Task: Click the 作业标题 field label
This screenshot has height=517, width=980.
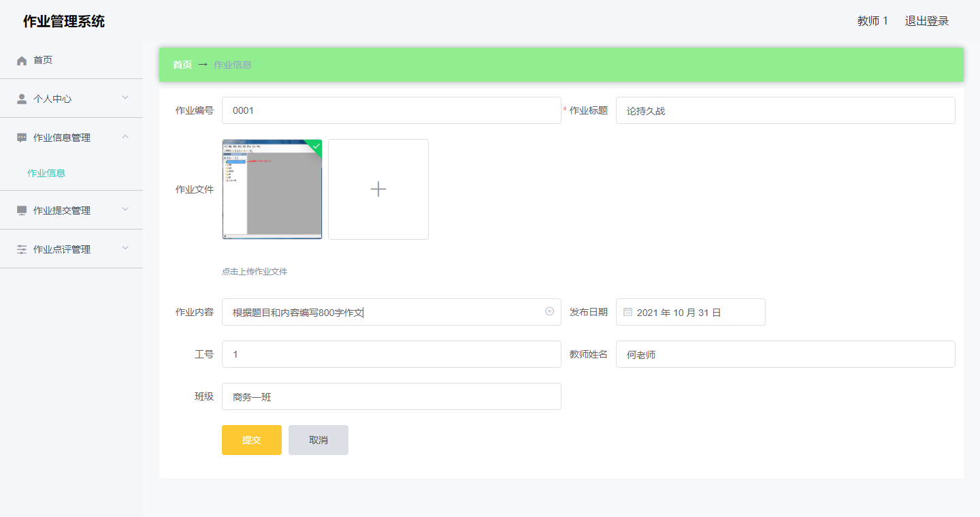Action: [x=589, y=110]
